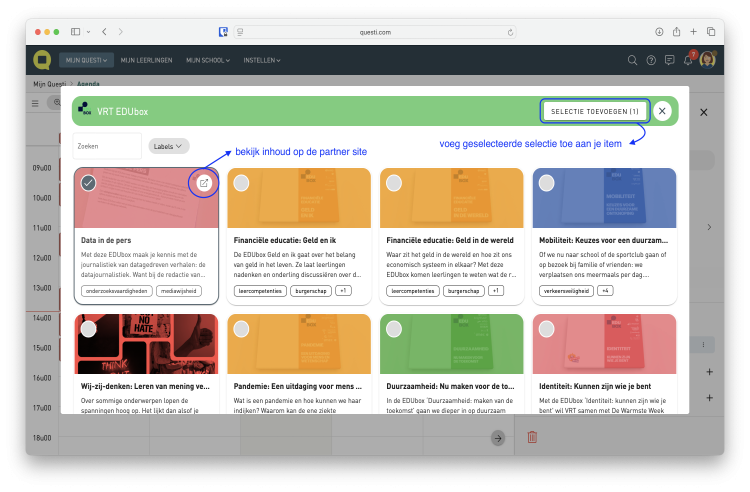Viewport: 750px width, 492px height.
Task: Open the three-dot menu at right edge
Action: (703, 345)
